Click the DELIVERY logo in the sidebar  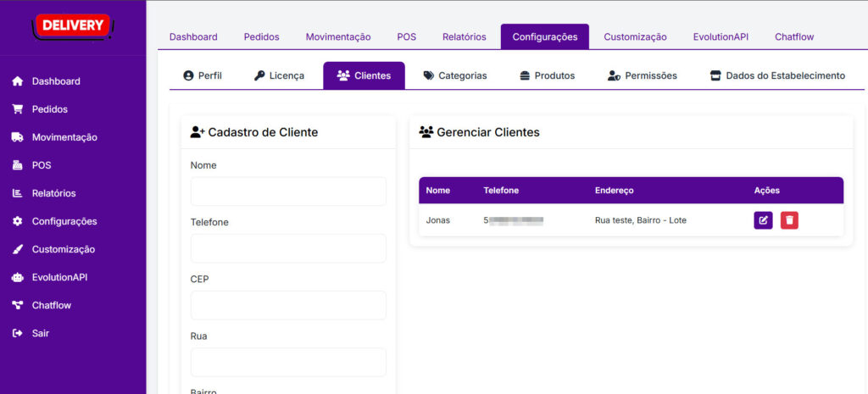pos(73,26)
